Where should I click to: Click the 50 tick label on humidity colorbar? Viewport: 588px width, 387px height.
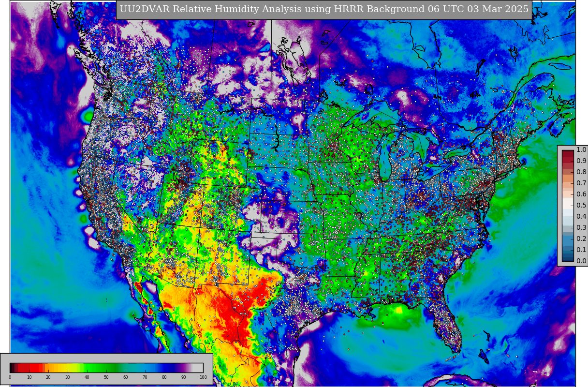[106, 377]
